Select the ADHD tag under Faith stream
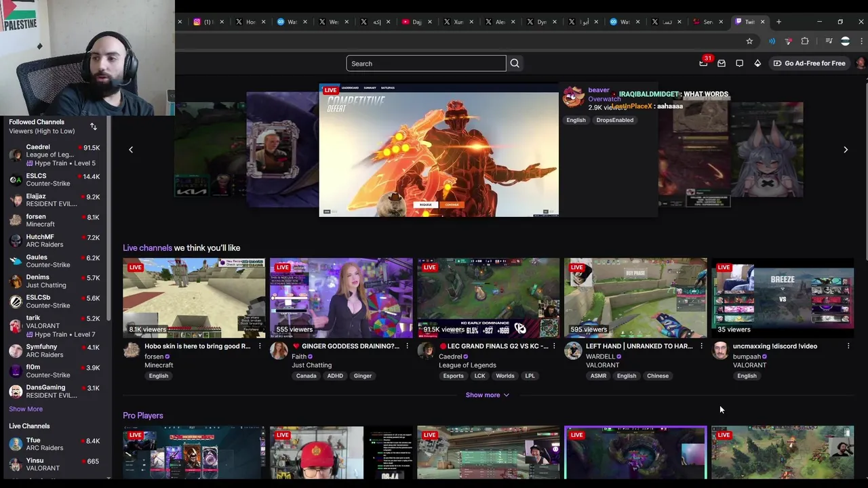 point(335,376)
